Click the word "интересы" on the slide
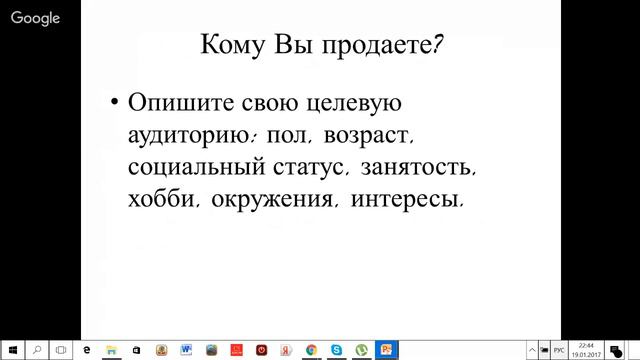640x360 pixels. (404, 200)
